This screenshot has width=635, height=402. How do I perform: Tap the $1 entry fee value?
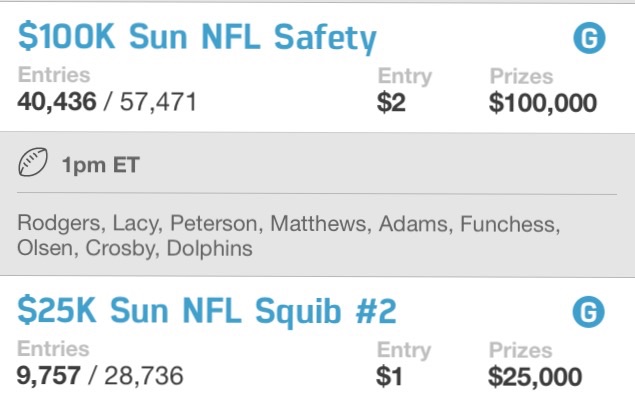(x=389, y=376)
